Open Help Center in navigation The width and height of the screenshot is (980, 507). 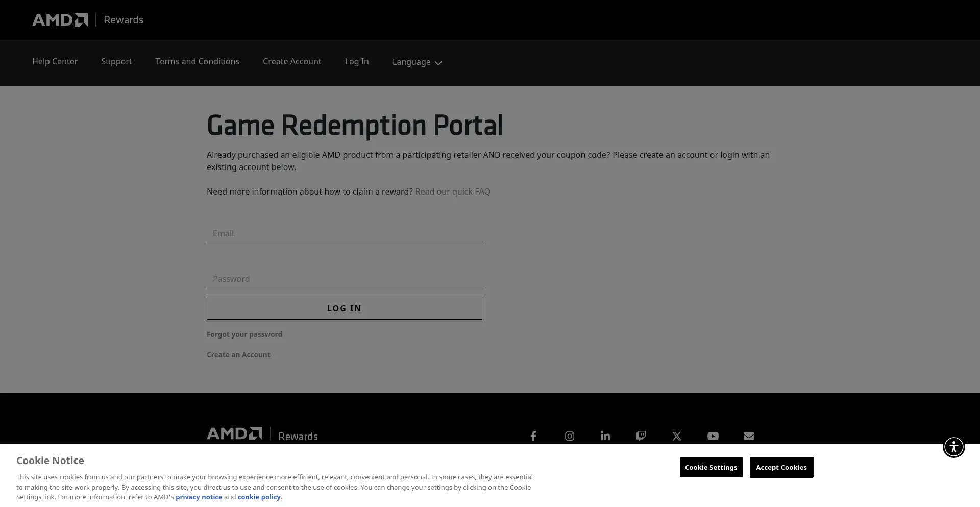point(55,61)
